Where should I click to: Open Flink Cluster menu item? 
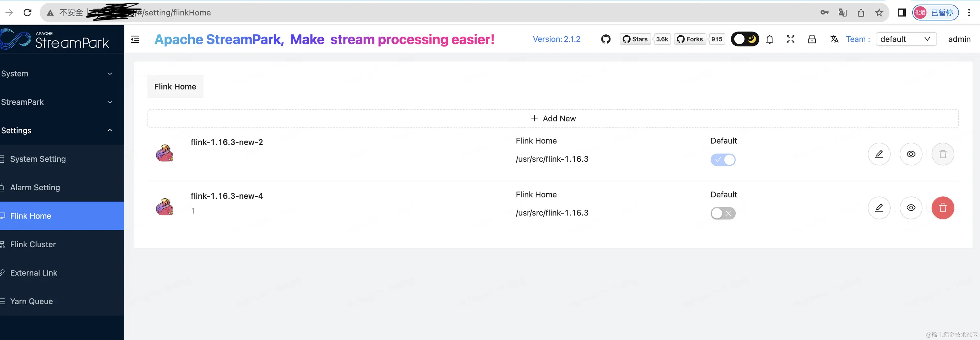pos(62,244)
